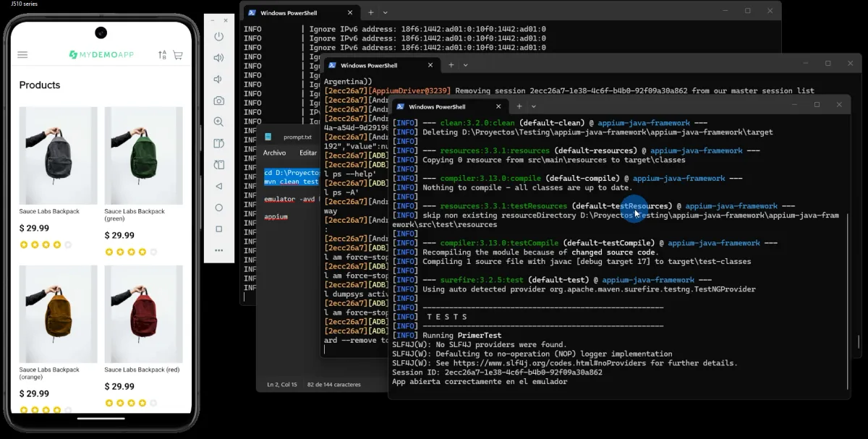This screenshot has height=439, width=868.
Task: Rotate the emulator right with the rotate icon
Action: point(218,165)
